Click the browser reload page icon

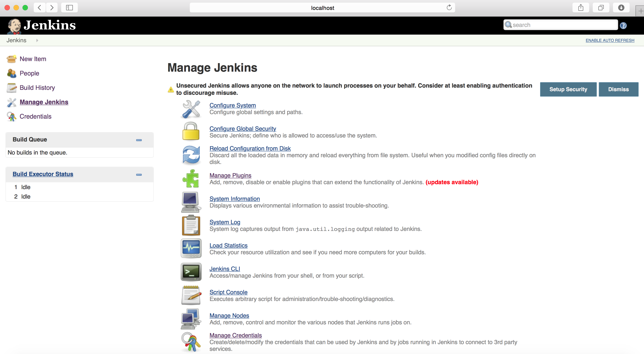449,7
